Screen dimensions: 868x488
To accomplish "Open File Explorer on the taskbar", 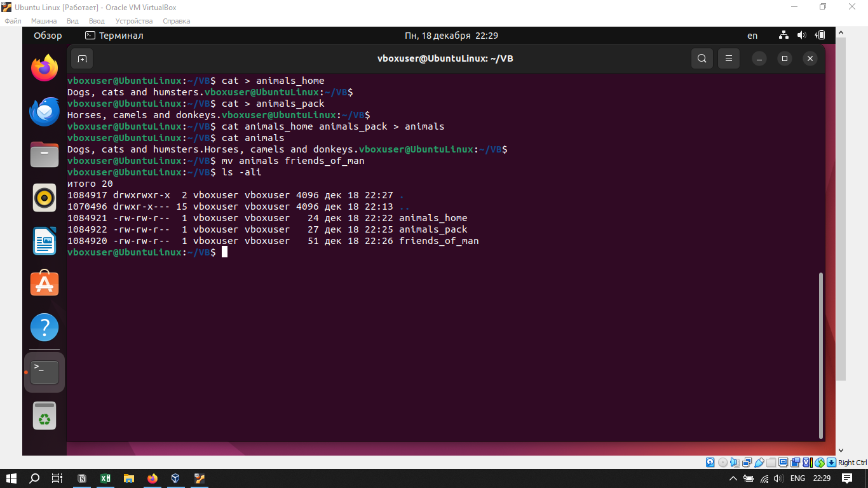I will (x=129, y=478).
